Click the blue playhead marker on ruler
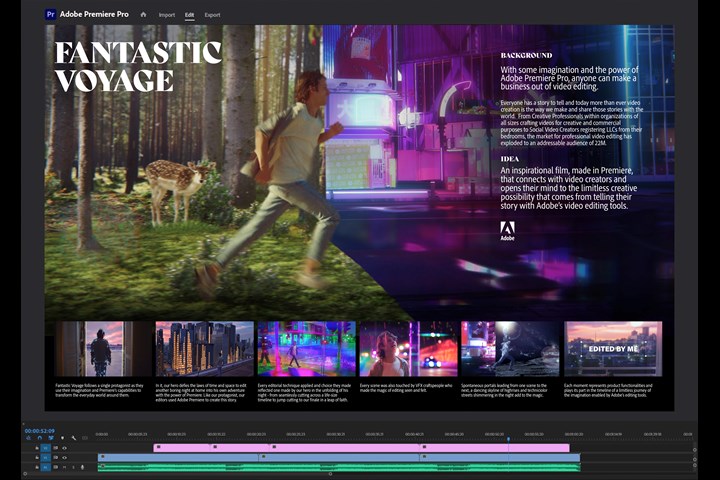The height and width of the screenshot is (480, 720). pyautogui.click(x=508, y=439)
